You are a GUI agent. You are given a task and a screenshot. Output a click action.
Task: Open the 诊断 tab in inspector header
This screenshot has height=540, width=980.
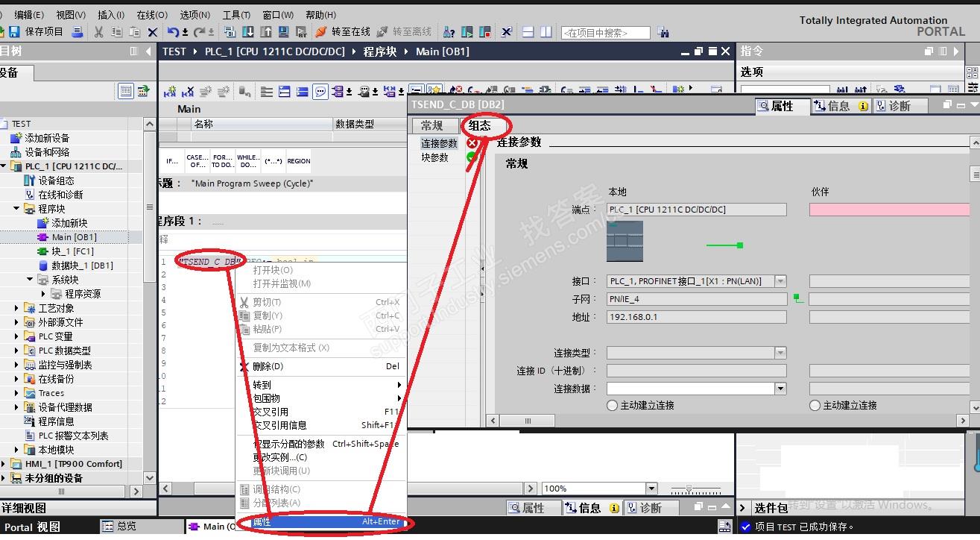click(x=900, y=106)
